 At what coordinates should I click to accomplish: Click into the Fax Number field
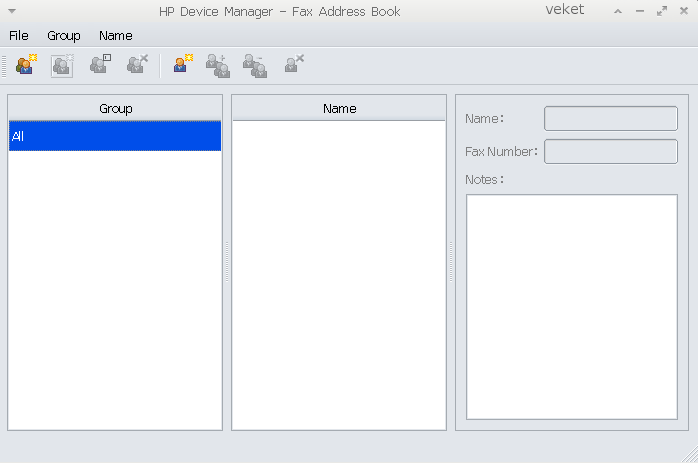click(611, 151)
